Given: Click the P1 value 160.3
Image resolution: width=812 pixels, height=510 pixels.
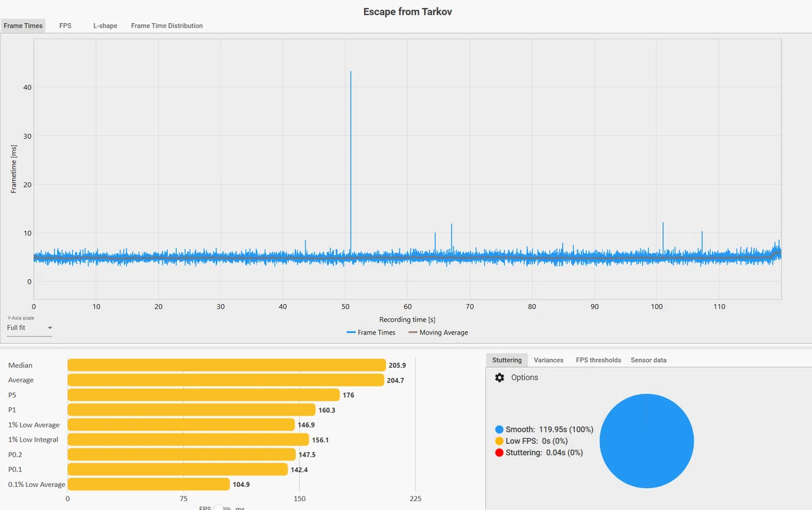Looking at the screenshot, I should tap(327, 410).
